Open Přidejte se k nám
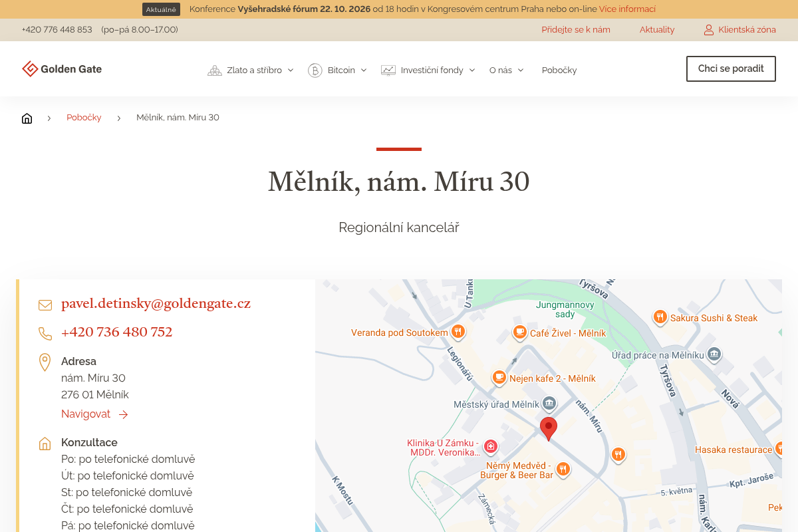The width and height of the screenshot is (798, 532). pos(576,30)
